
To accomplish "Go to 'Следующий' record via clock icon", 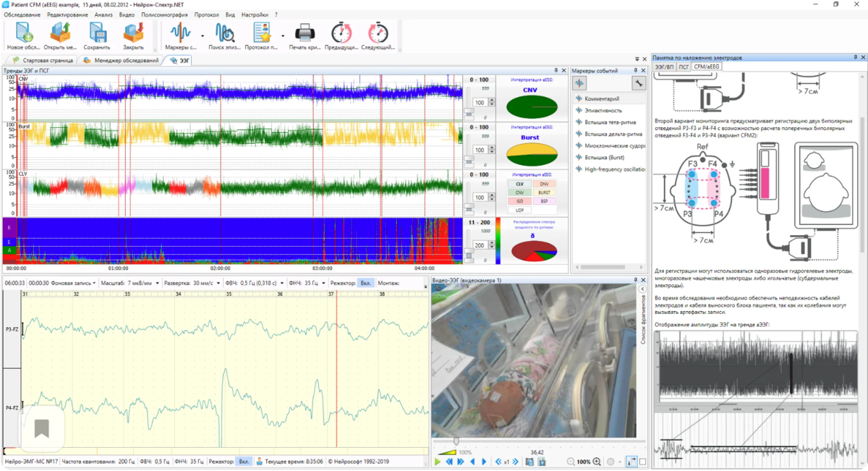I will (x=378, y=33).
